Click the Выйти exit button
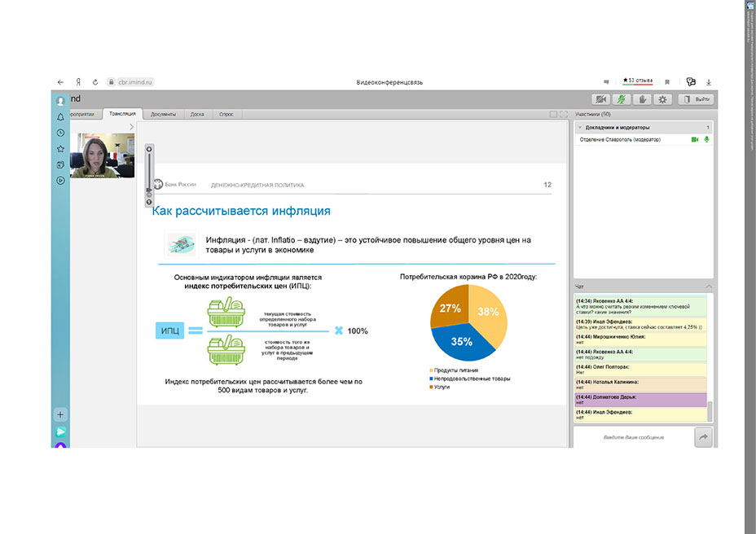 pyautogui.click(x=697, y=99)
